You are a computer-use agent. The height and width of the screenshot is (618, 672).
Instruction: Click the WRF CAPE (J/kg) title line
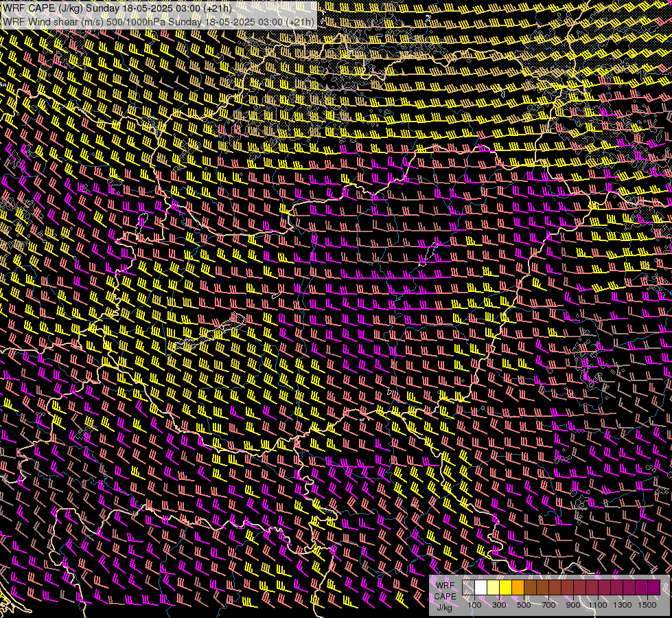[x=117, y=8]
